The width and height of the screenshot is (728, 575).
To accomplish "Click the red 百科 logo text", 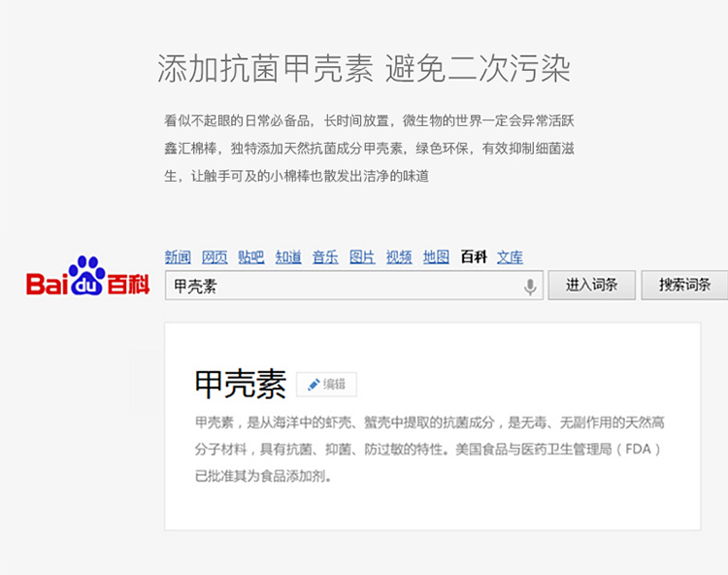I will 128,285.
